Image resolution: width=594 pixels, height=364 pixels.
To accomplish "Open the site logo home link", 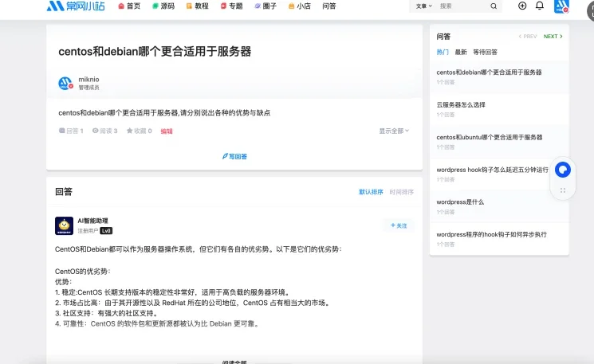I will pyautogui.click(x=76, y=6).
